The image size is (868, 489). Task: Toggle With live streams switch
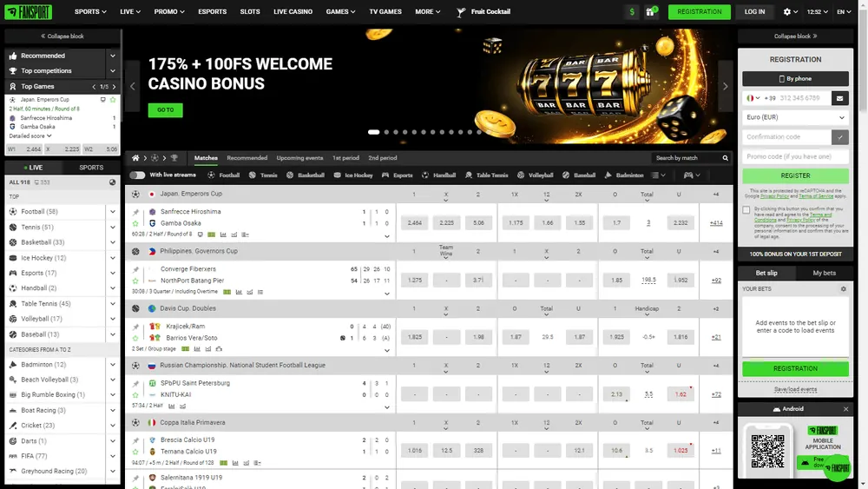click(137, 175)
